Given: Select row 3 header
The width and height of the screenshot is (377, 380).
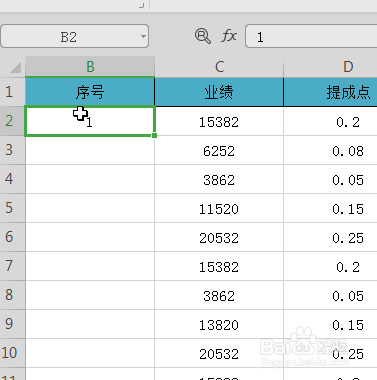Looking at the screenshot, I should (x=12, y=150).
